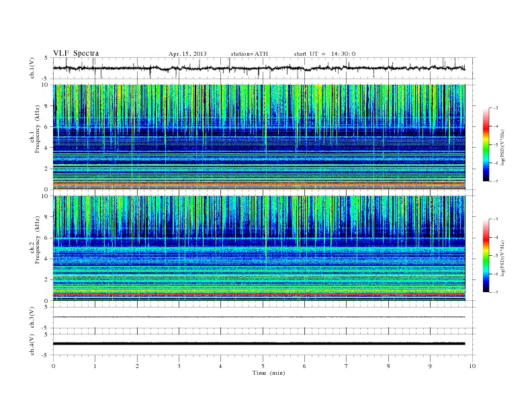Click the orange band in ch.1 spectrogram
Screen dimensions: 532x411
(x=259, y=183)
